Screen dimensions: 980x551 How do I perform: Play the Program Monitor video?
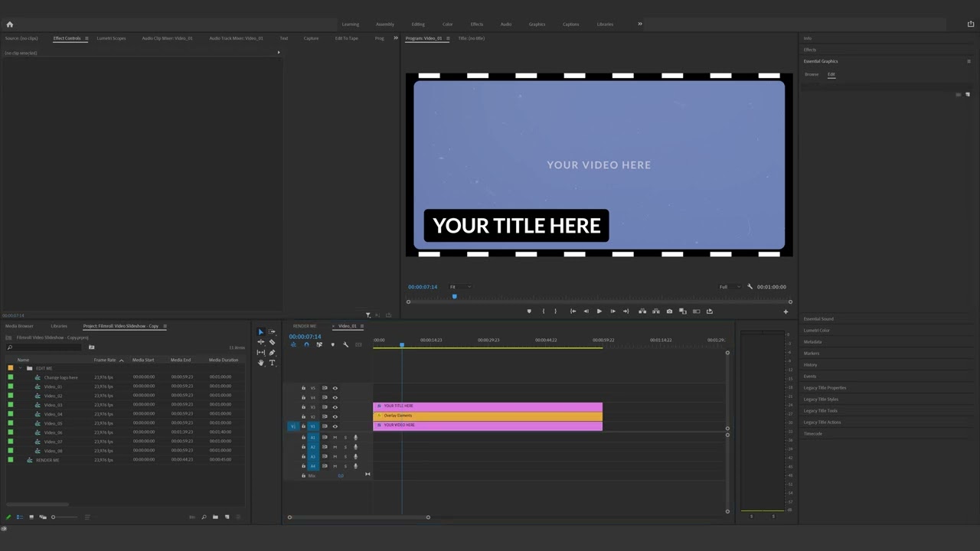tap(599, 311)
